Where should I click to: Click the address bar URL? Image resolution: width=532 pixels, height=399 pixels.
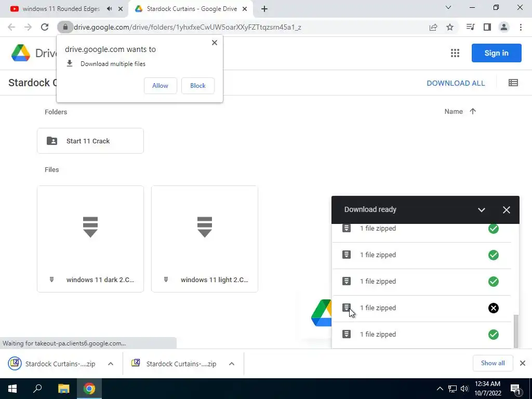pyautogui.click(x=187, y=27)
